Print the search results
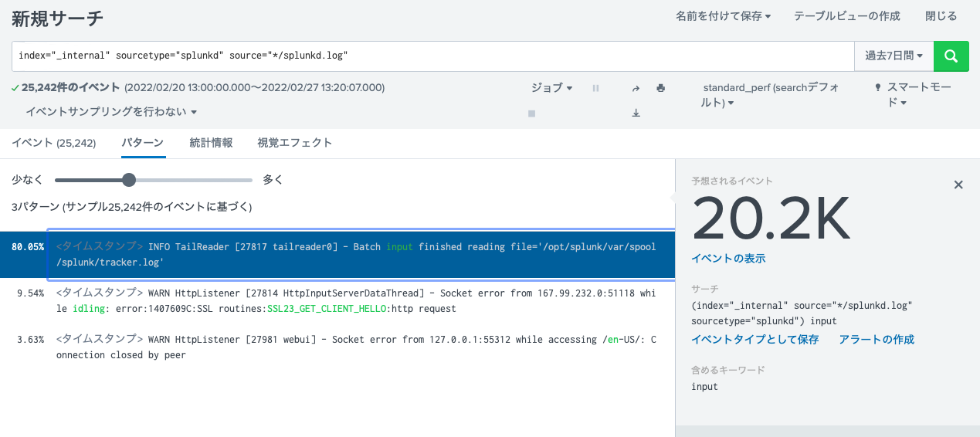 pos(660,88)
